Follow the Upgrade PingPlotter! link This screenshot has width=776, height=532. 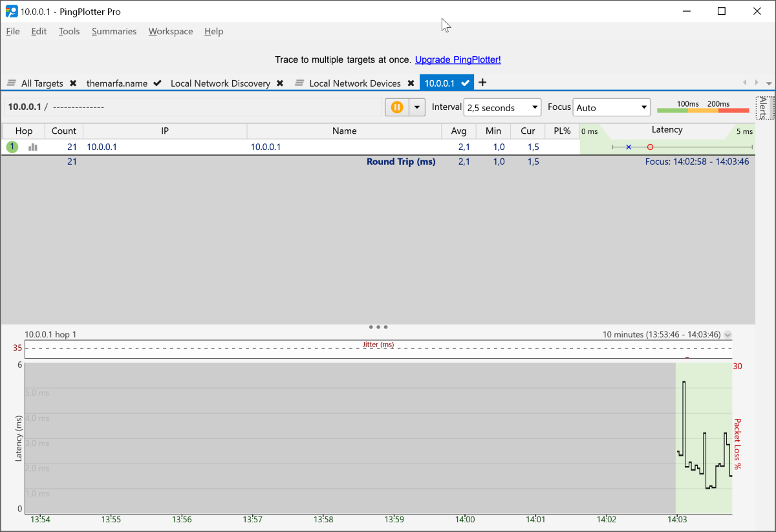[x=458, y=59]
